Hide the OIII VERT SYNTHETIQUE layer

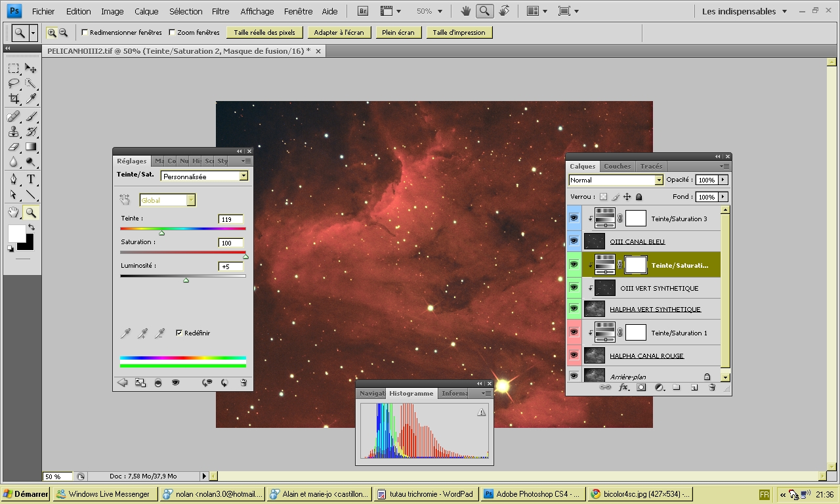tap(574, 287)
